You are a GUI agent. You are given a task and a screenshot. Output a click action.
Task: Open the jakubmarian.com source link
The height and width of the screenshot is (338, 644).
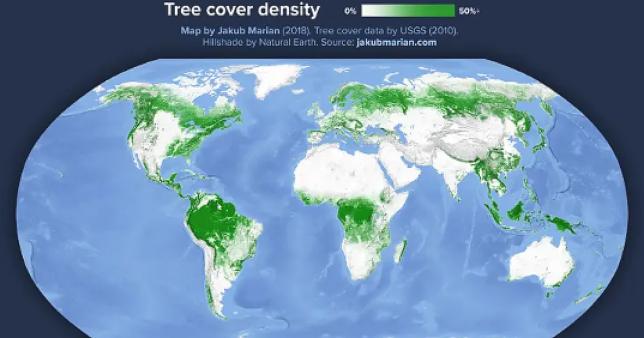[x=396, y=42]
